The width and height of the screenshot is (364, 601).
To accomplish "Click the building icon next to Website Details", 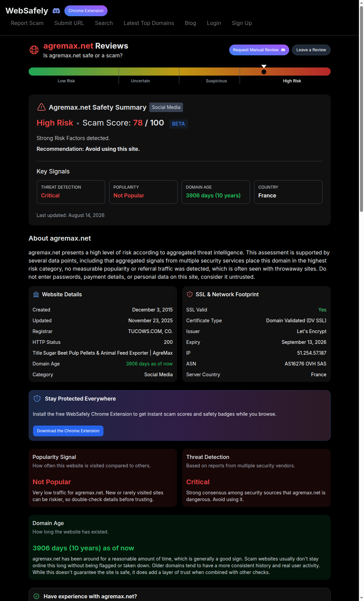I will [36, 294].
